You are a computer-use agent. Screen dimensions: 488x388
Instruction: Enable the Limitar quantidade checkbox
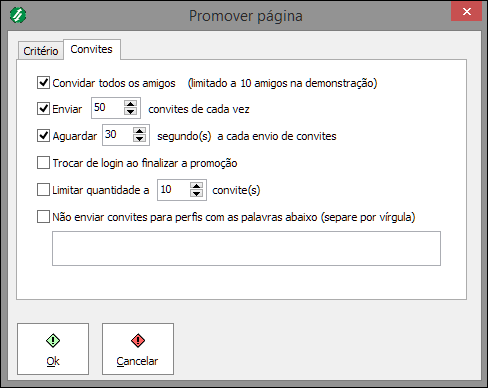(43, 190)
